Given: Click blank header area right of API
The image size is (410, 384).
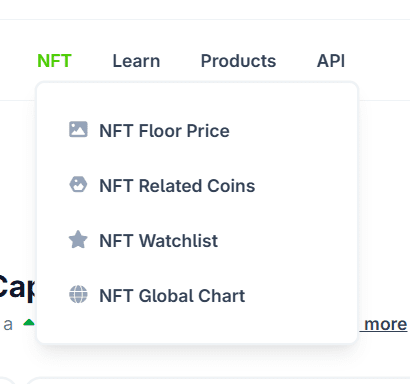Looking at the screenshot, I should 378,61.
